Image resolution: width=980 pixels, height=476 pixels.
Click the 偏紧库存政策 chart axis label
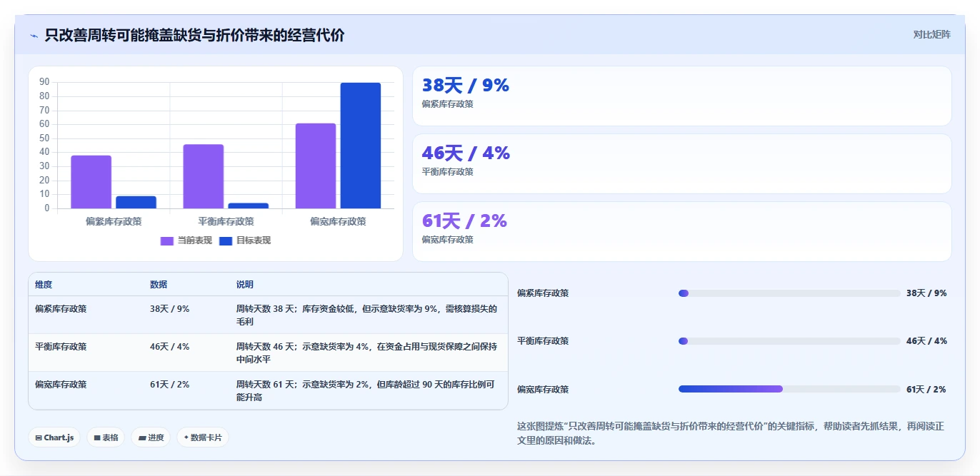114,221
